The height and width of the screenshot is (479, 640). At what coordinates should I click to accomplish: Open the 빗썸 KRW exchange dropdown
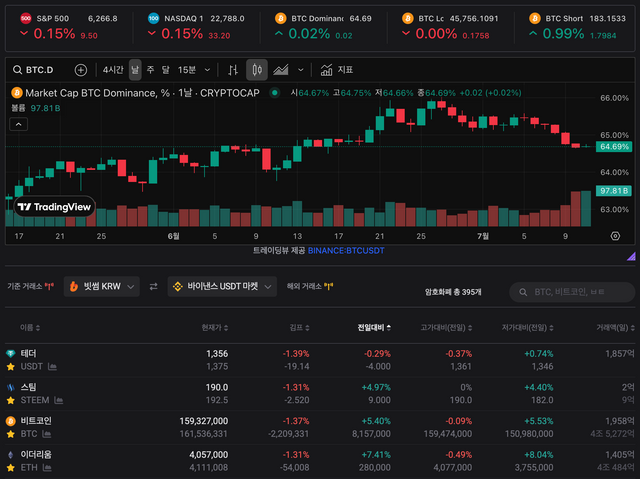[x=102, y=286]
